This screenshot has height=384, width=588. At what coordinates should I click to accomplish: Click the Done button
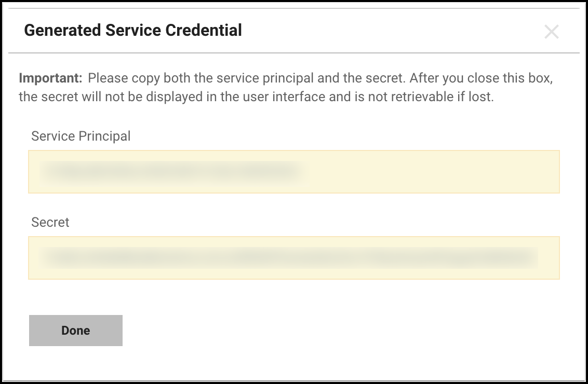[76, 331]
